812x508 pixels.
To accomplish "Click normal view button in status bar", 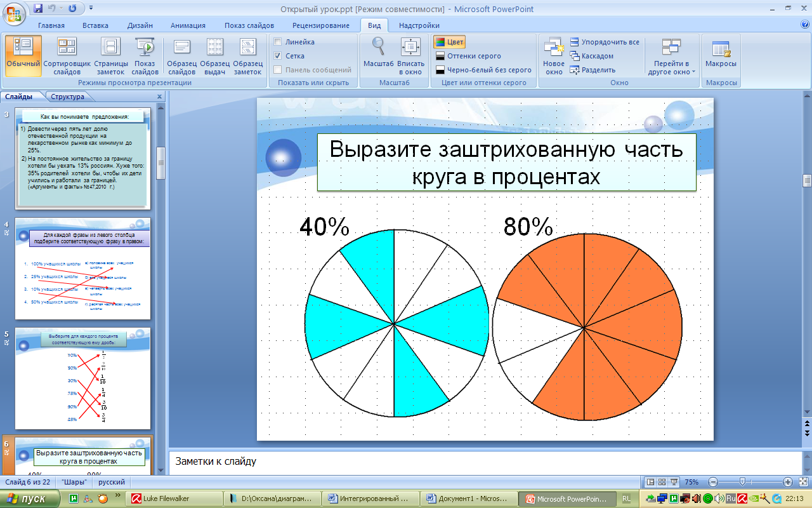I will (650, 481).
